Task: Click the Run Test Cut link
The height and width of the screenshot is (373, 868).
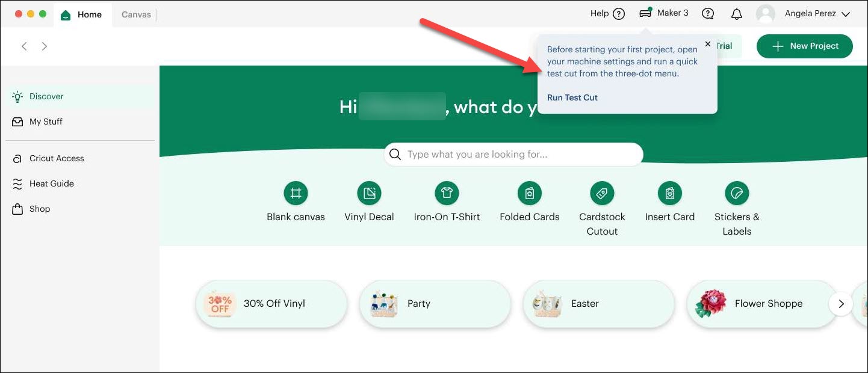Action: tap(572, 97)
